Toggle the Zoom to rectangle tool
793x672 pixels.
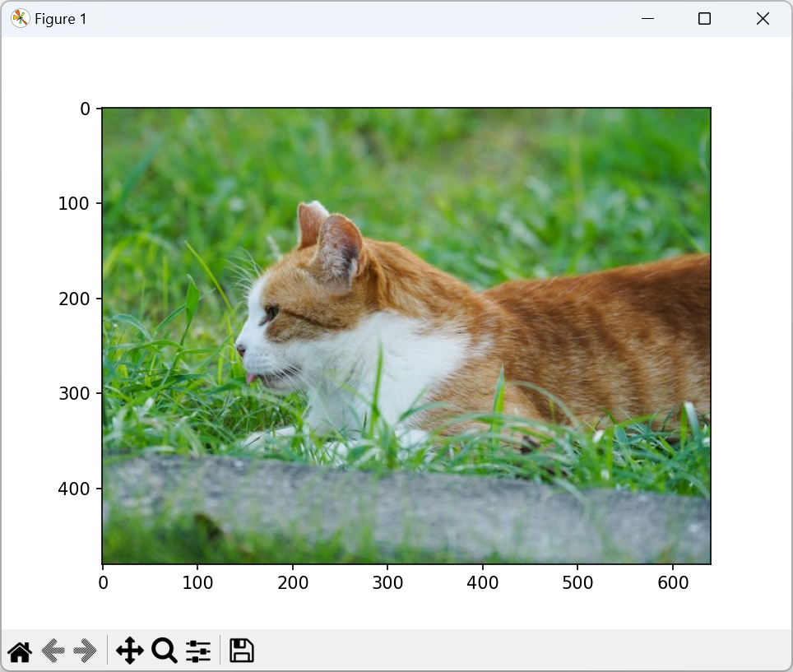point(165,651)
